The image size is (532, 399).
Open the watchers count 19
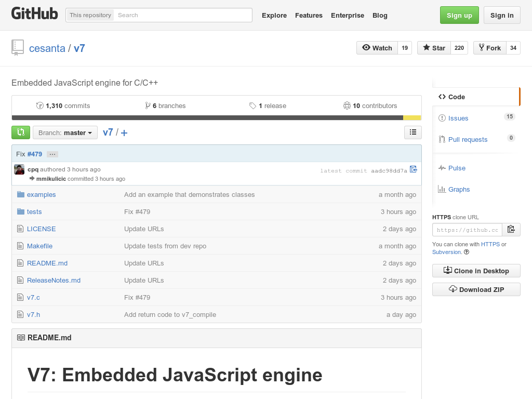(405, 48)
